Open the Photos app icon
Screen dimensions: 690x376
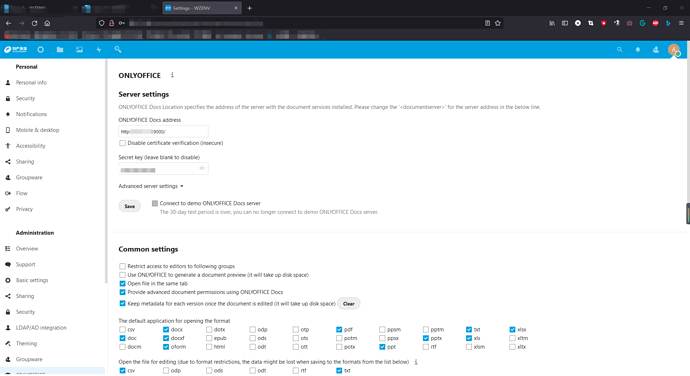point(79,50)
